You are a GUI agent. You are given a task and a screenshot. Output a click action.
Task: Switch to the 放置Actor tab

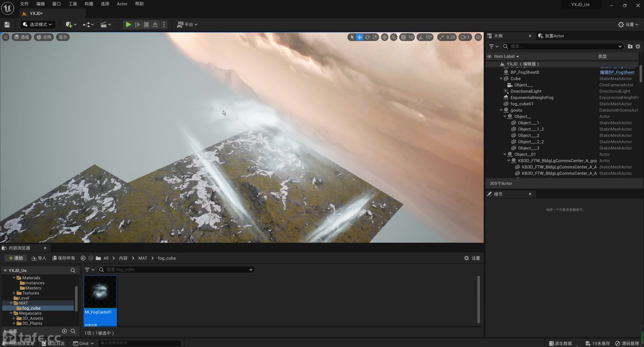coord(551,36)
